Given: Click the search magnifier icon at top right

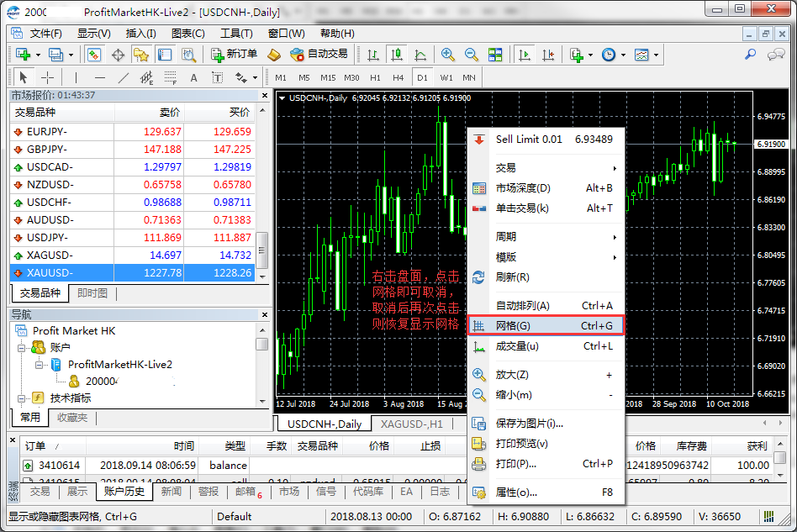Looking at the screenshot, I should [751, 55].
